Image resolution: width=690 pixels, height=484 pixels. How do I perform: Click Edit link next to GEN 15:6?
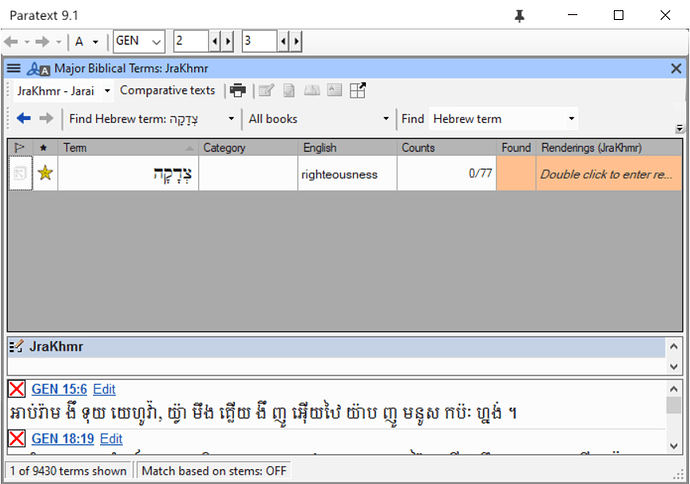[104, 389]
